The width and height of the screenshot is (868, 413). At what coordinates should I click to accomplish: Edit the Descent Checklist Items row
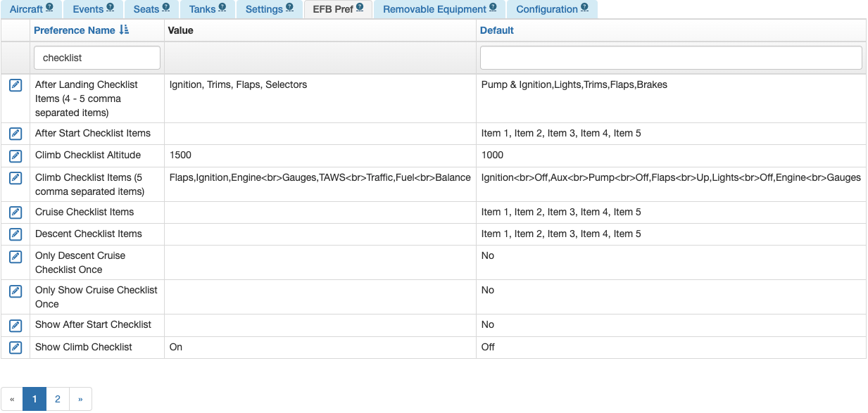click(15, 234)
